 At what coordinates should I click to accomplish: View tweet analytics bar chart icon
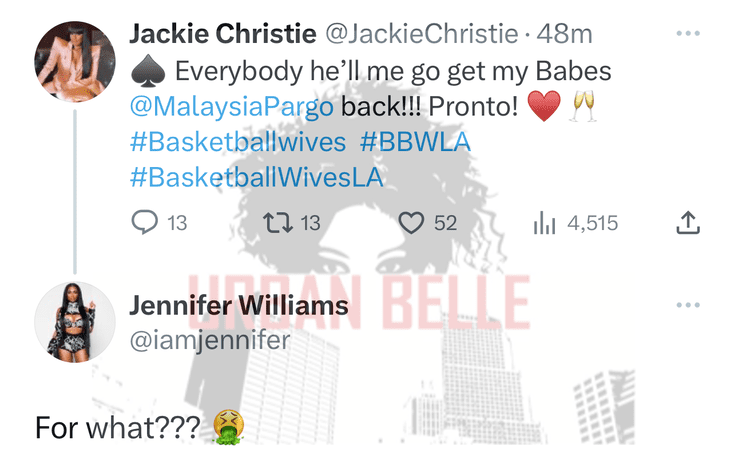coord(545,223)
